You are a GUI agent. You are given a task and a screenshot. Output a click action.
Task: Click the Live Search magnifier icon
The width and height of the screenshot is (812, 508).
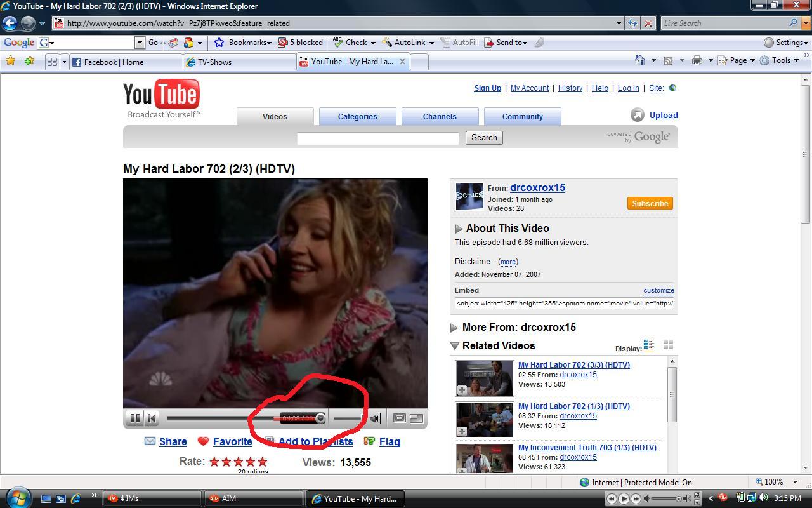pos(793,23)
